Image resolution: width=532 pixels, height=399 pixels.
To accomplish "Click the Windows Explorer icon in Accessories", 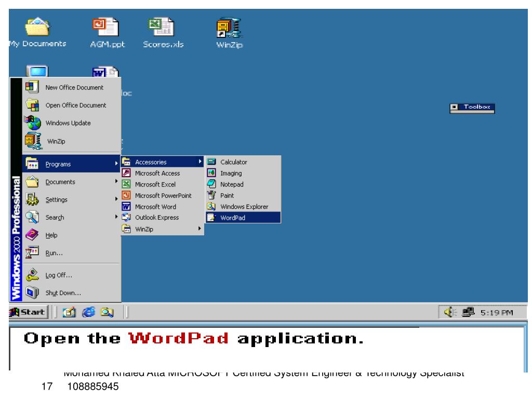I will coord(211,206).
